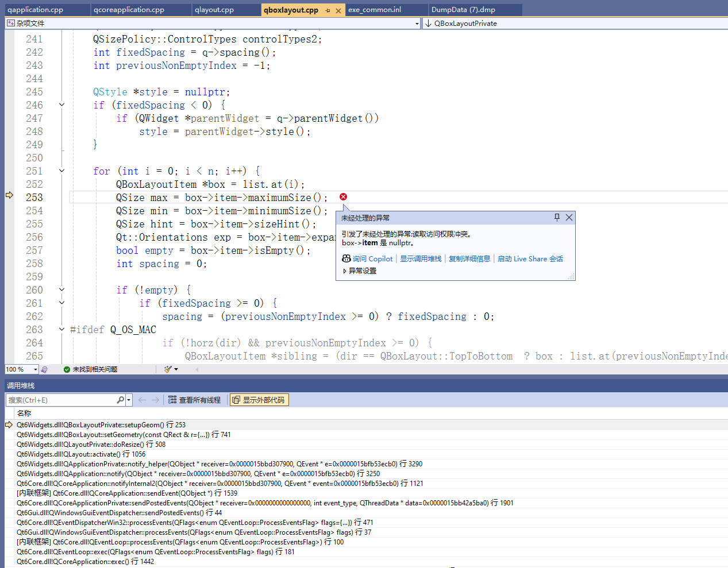728x568 pixels.
Task: Click the Copilot icon in the exception popup
Action: pyautogui.click(x=346, y=258)
